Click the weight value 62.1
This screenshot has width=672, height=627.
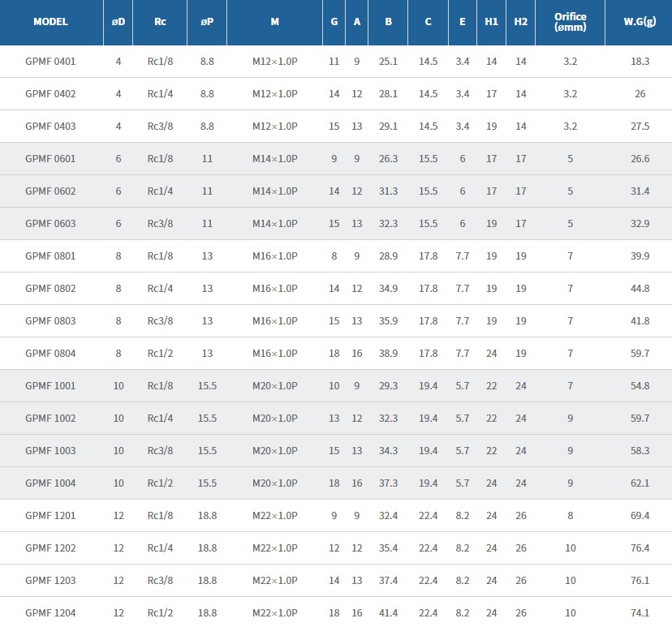(x=640, y=483)
